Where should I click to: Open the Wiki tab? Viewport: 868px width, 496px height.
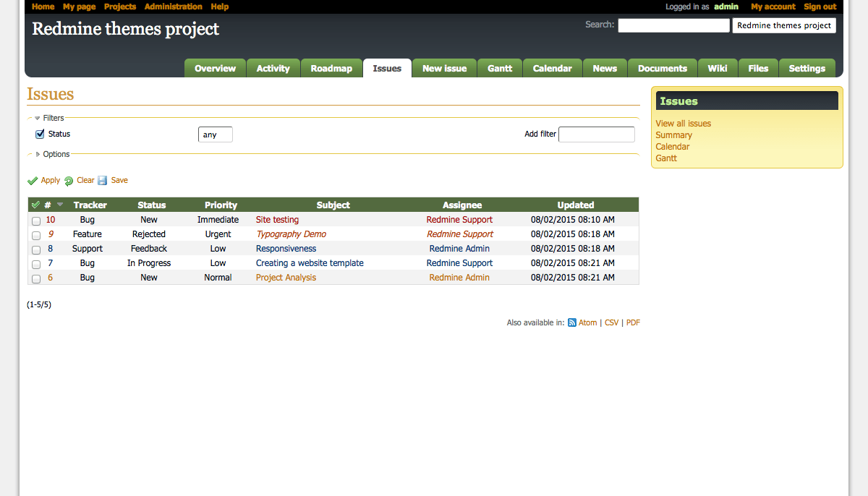tap(718, 68)
